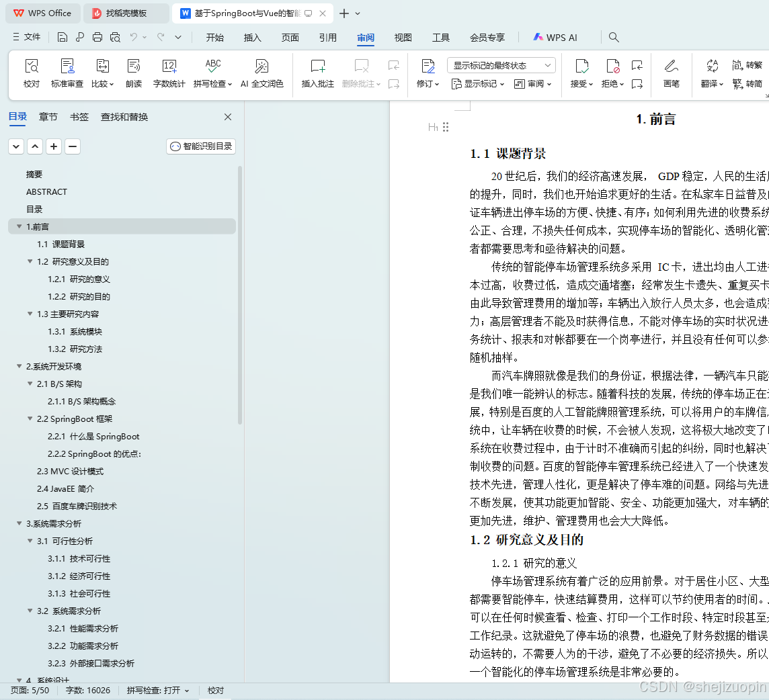Collapse 3.1 可行性分析 node
Image resolution: width=769 pixels, height=700 pixels.
[30, 541]
